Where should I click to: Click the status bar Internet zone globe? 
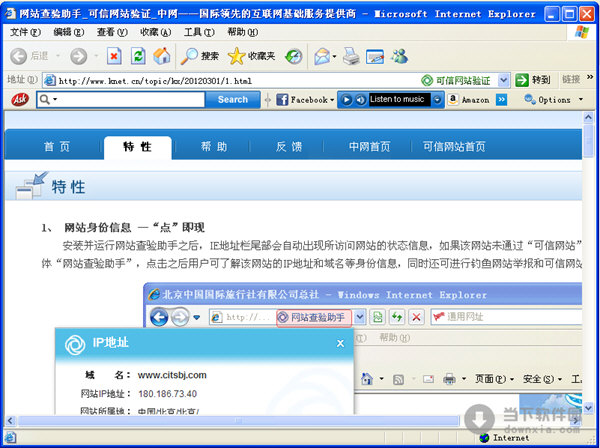[x=484, y=438]
